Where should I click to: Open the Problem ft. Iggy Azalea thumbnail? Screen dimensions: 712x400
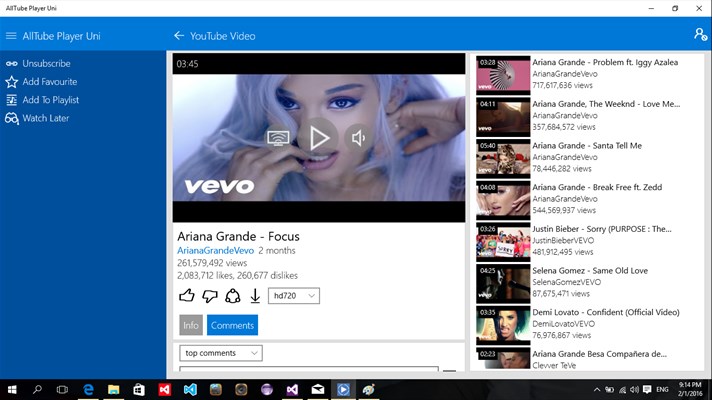503,75
